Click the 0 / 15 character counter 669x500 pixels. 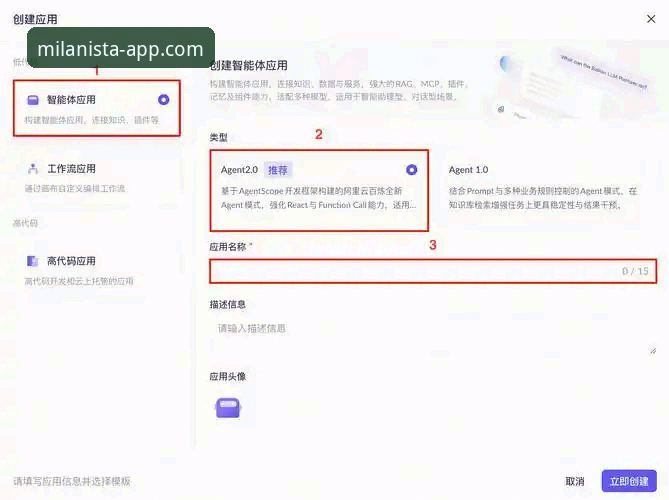coord(635,271)
